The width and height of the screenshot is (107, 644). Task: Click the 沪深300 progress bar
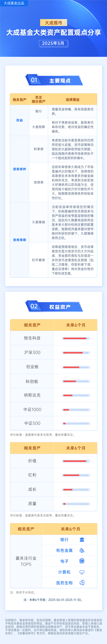(x=76, y=353)
